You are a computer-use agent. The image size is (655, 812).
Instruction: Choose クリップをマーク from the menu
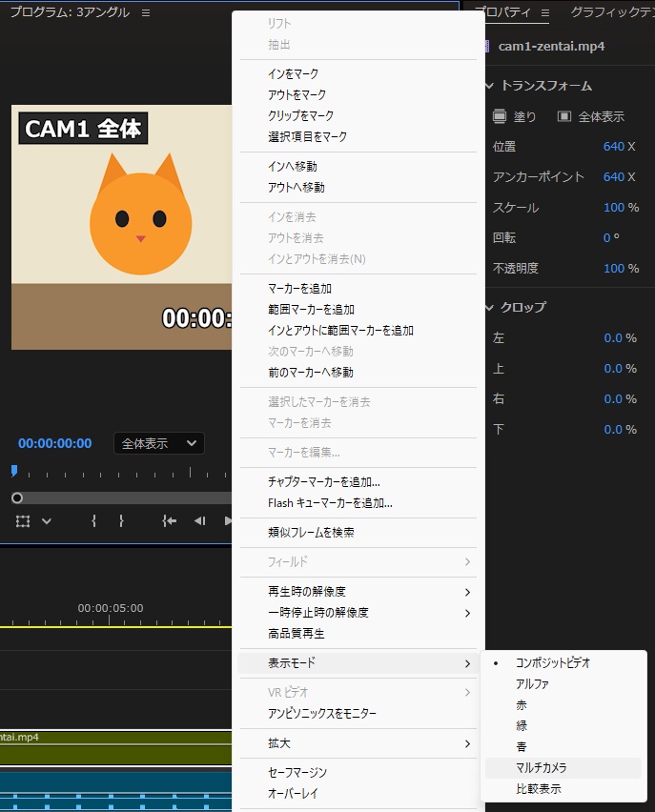point(358,116)
